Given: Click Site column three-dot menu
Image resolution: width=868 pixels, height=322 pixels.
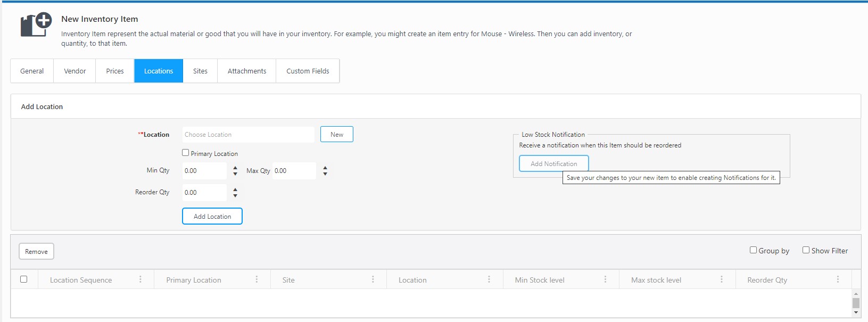Looking at the screenshot, I should pyautogui.click(x=373, y=279).
